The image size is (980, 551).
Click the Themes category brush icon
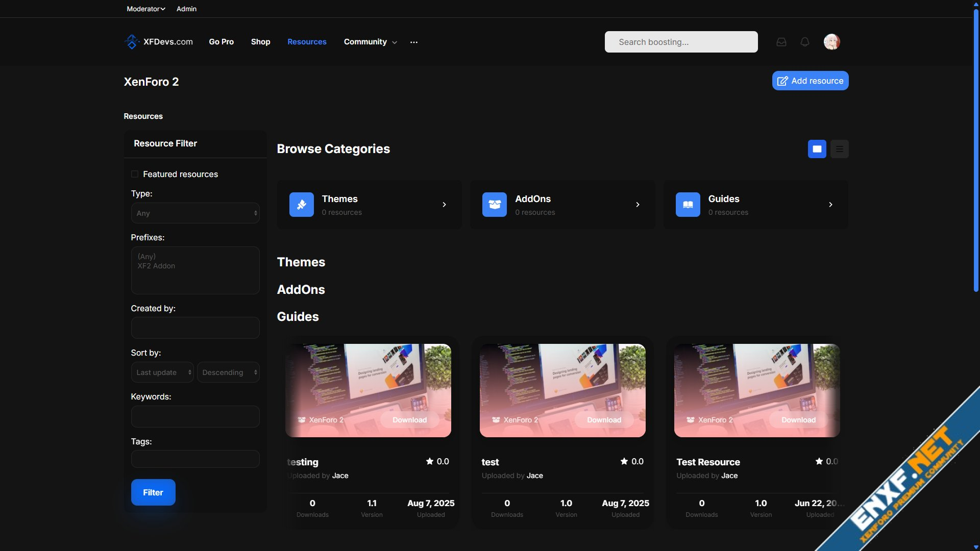click(x=301, y=205)
